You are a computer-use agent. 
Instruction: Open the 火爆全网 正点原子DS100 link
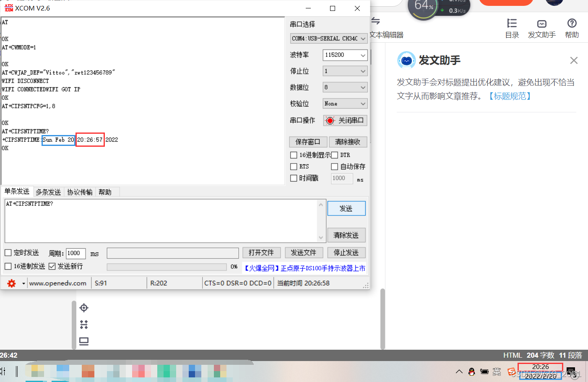click(304, 268)
